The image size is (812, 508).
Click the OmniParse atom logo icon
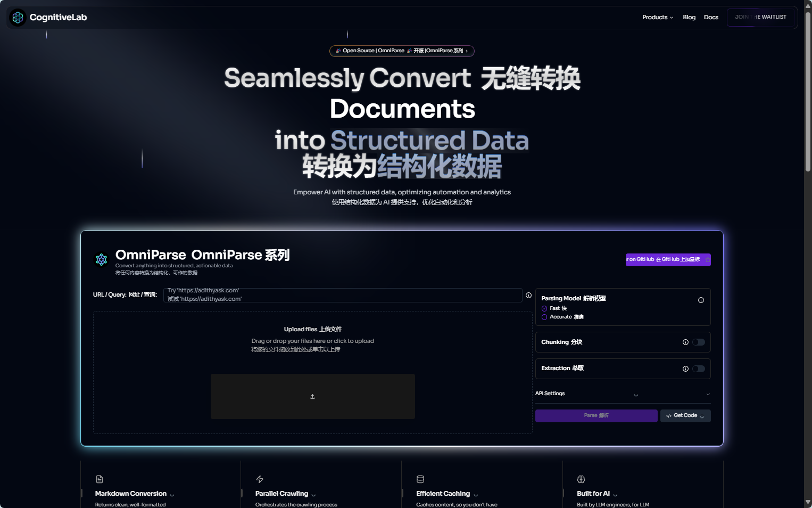[101, 259]
